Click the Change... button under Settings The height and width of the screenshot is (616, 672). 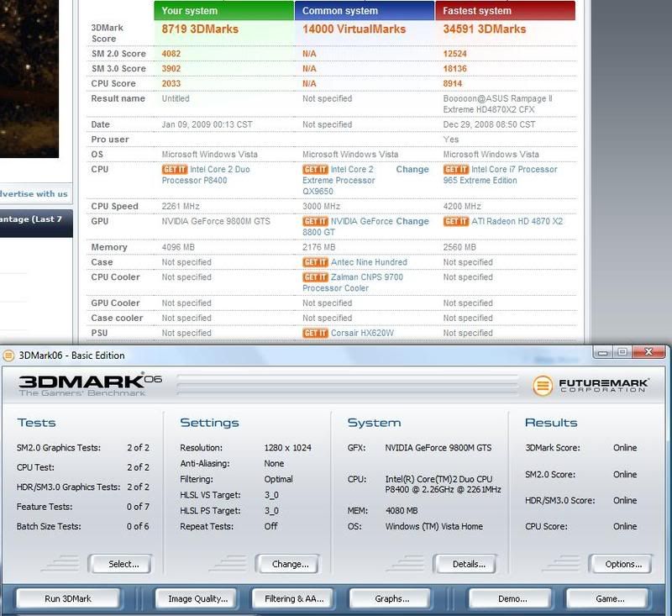coord(287,564)
